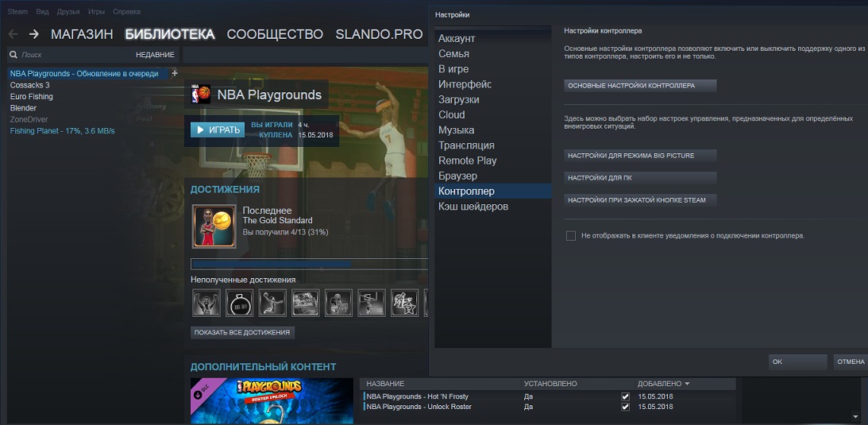Sort DLC by НАЗВАНИЕ column header
This screenshot has height=425, width=868.
click(385, 384)
